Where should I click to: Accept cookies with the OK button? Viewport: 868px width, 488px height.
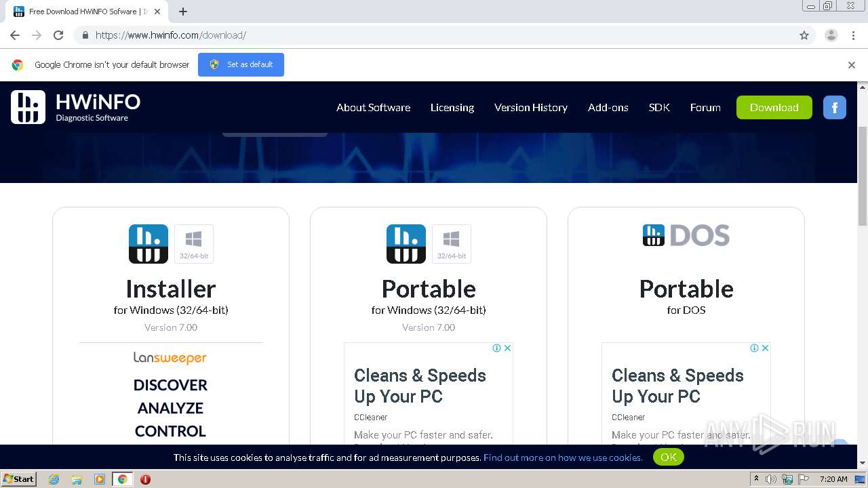669,457
